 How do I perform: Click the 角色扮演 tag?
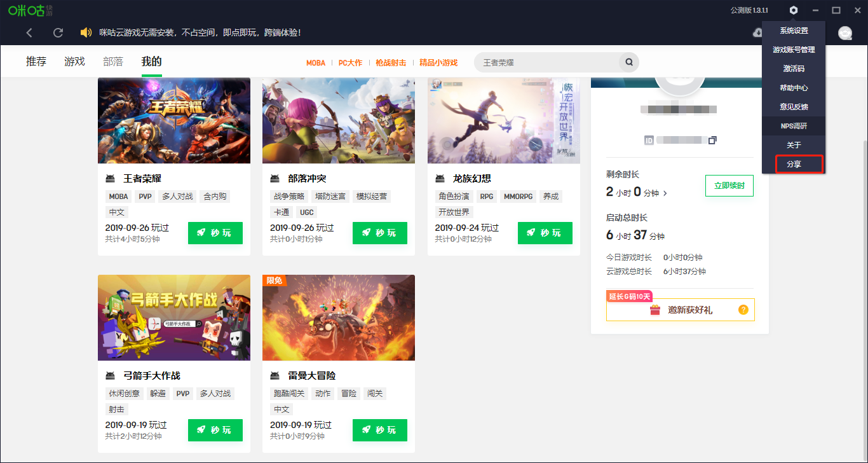point(454,197)
